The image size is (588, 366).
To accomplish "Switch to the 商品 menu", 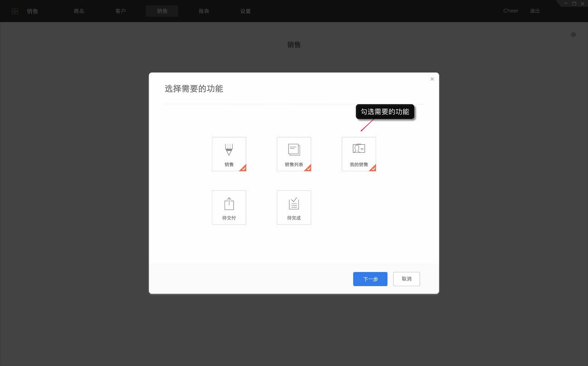I will pyautogui.click(x=79, y=11).
